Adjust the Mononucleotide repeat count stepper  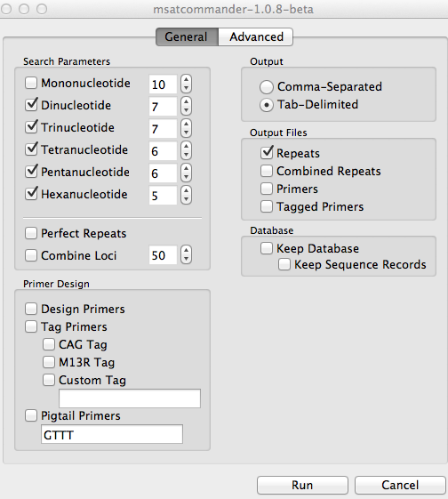(187, 84)
